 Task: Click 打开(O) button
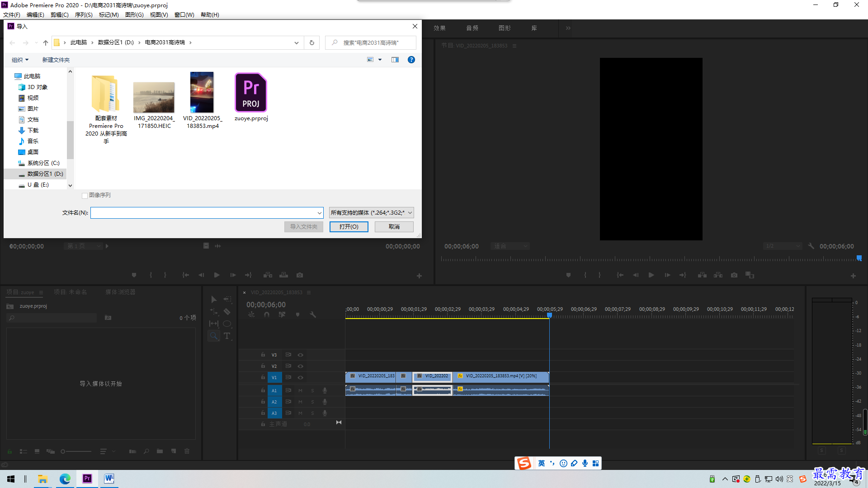tap(349, 227)
